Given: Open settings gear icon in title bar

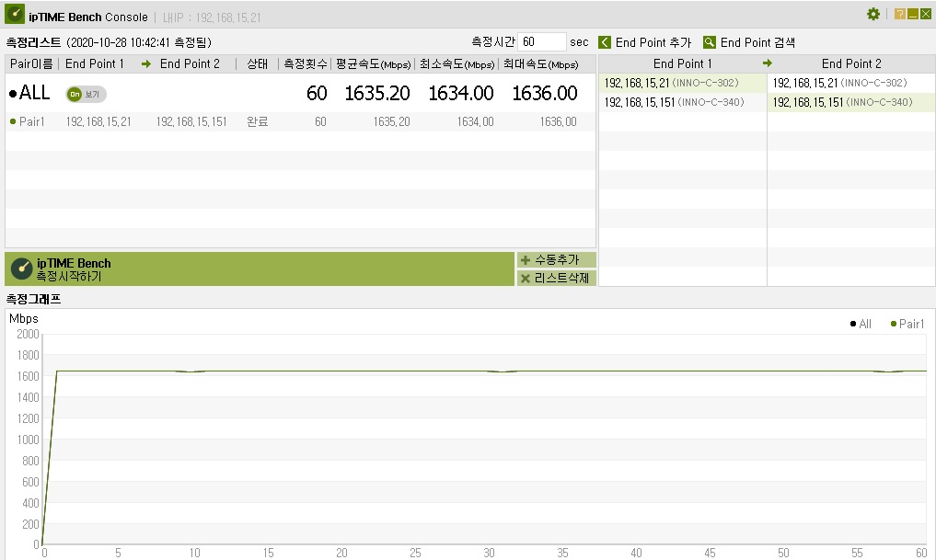Looking at the screenshot, I should click(x=873, y=14).
